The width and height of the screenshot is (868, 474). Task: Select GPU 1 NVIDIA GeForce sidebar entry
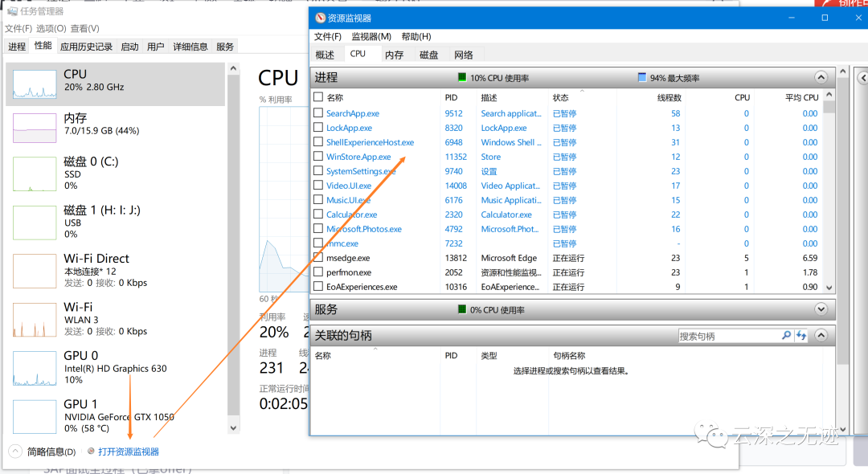click(x=113, y=416)
